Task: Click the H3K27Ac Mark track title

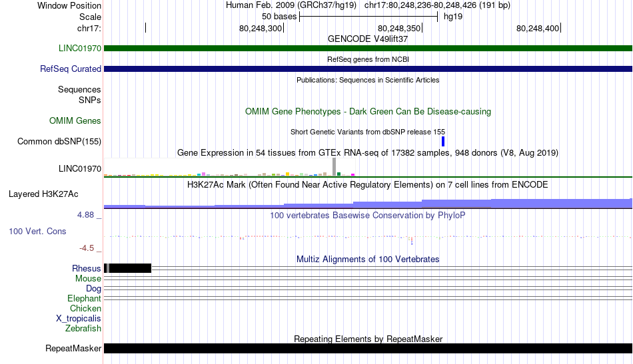Action: click(x=368, y=184)
